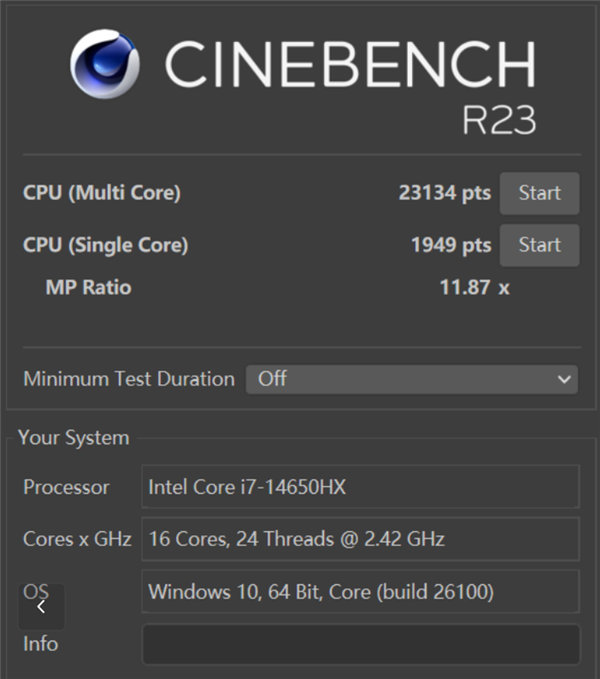Select the Processor field showing i7-14650HX
The width and height of the screenshot is (600, 679).
pos(360,487)
